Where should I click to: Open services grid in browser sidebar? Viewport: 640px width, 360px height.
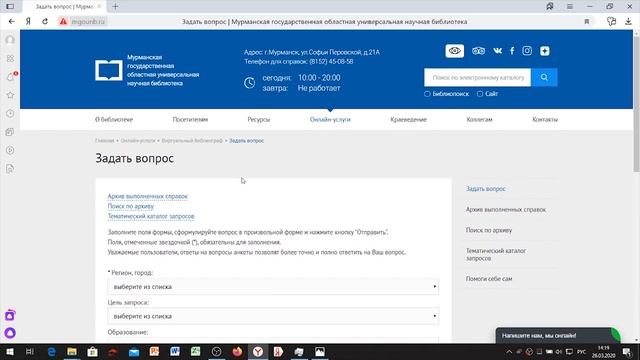coord(10,58)
